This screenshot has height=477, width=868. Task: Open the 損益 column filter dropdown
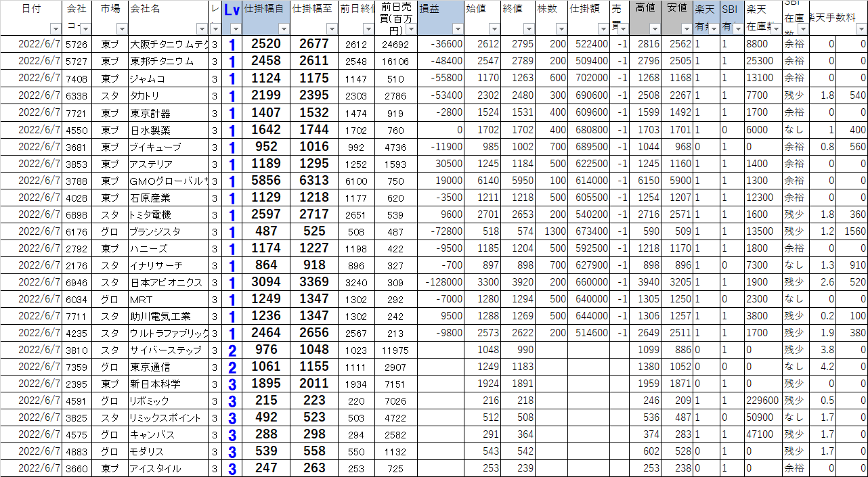(457, 29)
